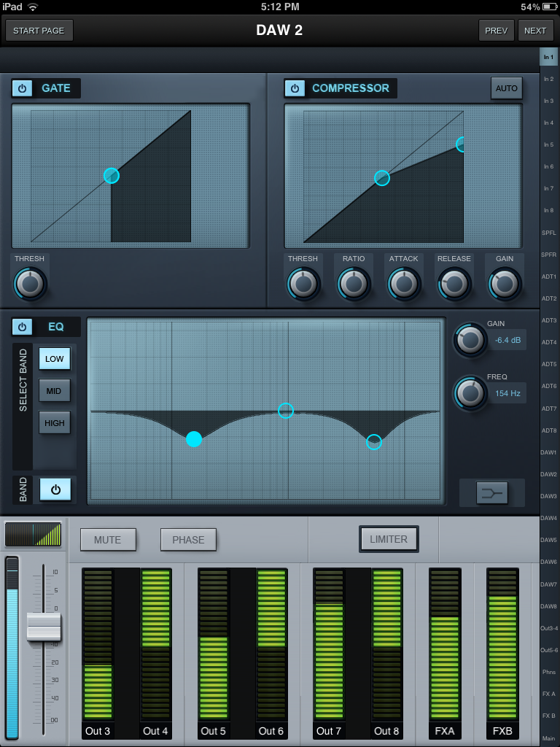Tap the Wi-Fi icon in status bar
This screenshot has height=747, width=560.
click(32, 7)
